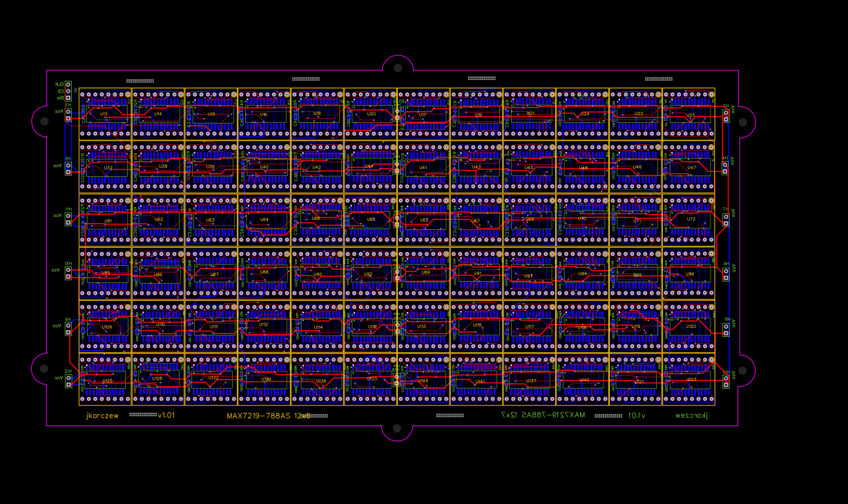Click the U88 chip label
Screen dimensions: 848x504
point(264,272)
